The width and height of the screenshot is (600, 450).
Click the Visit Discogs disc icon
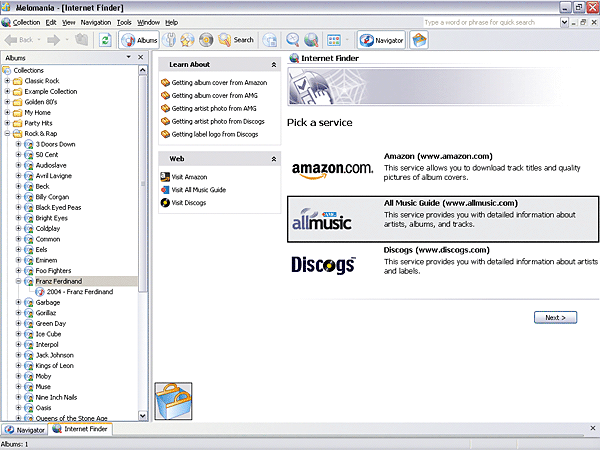165,203
